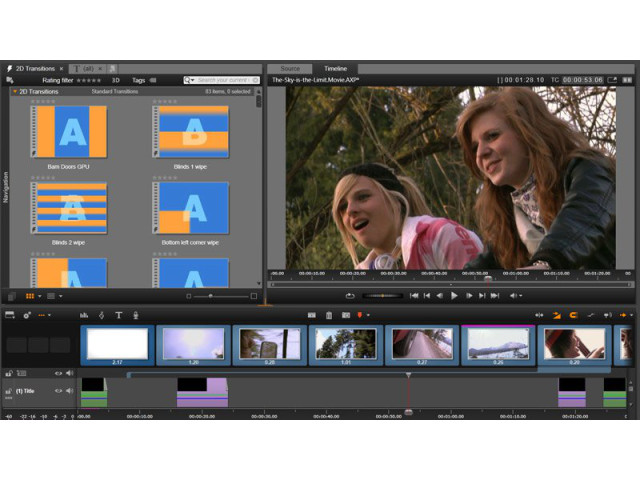Close the Titles (all) tab
Image resolution: width=640 pixels, height=480 pixels.
coord(100,69)
